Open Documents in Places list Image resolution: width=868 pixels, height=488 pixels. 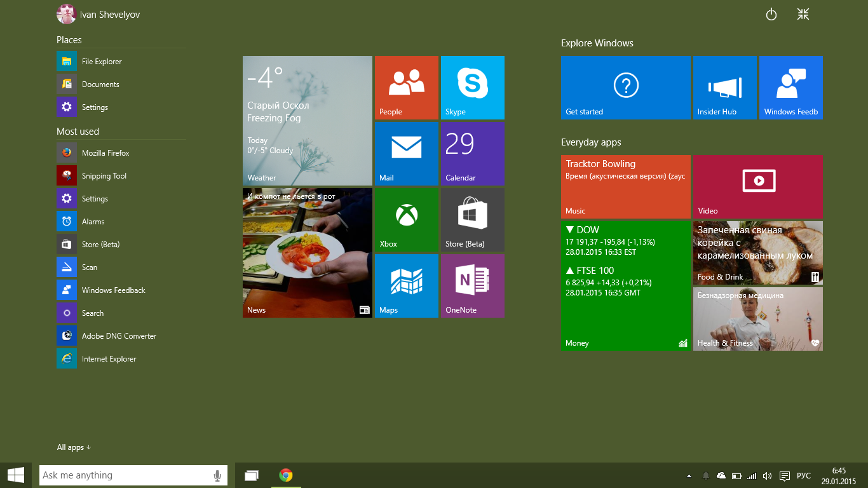[x=121, y=85]
